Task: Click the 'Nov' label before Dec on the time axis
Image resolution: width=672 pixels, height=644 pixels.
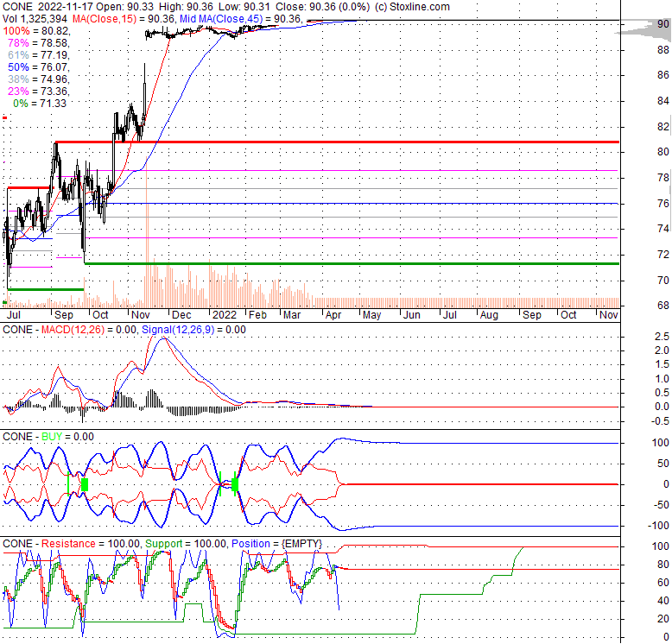Action: pos(141,315)
